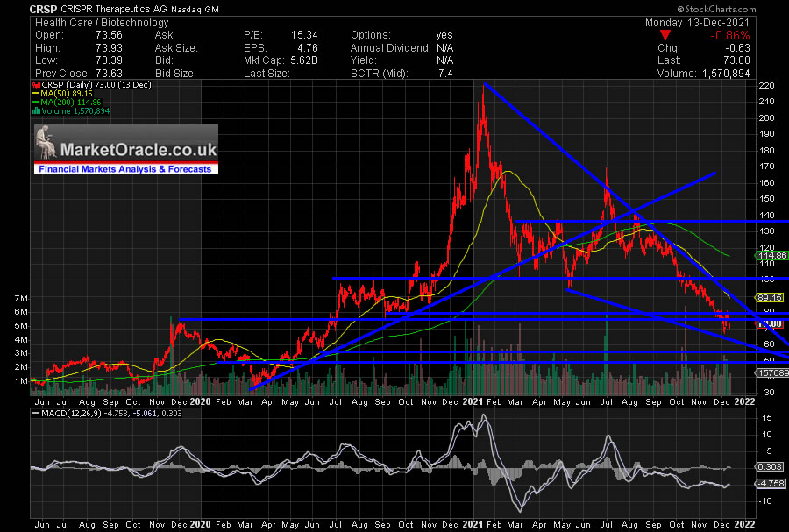Click the 89.15 MA(50) price tag
The image size is (789, 532).
point(771,297)
